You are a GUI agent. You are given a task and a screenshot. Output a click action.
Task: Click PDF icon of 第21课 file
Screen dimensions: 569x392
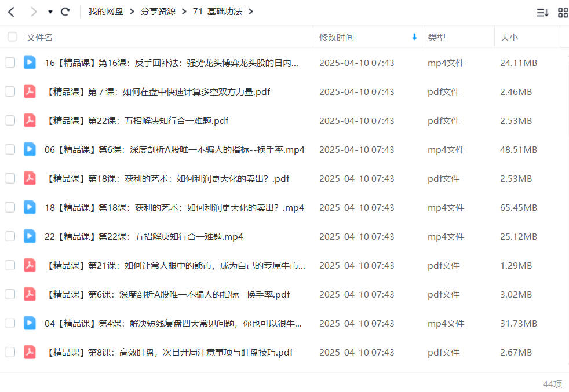(30, 265)
